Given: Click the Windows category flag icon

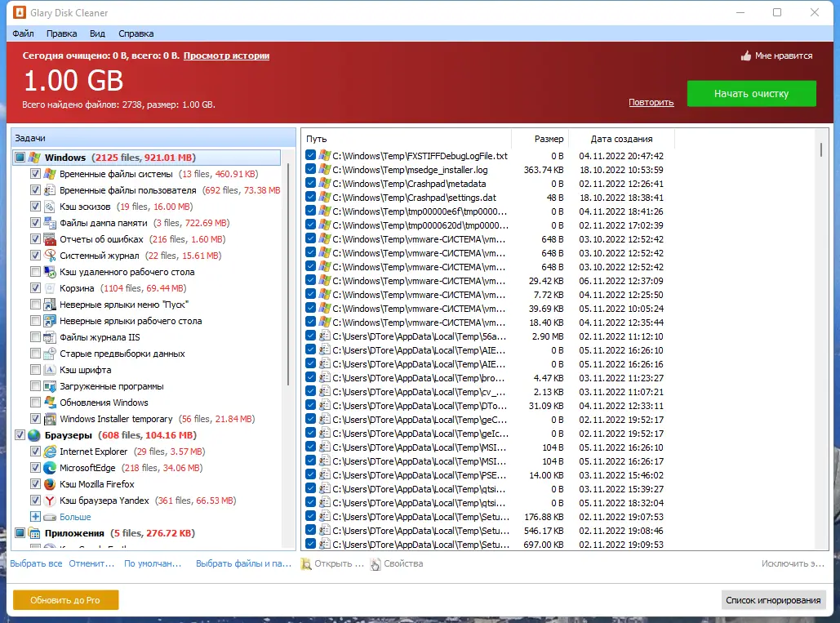Looking at the screenshot, I should (x=34, y=158).
